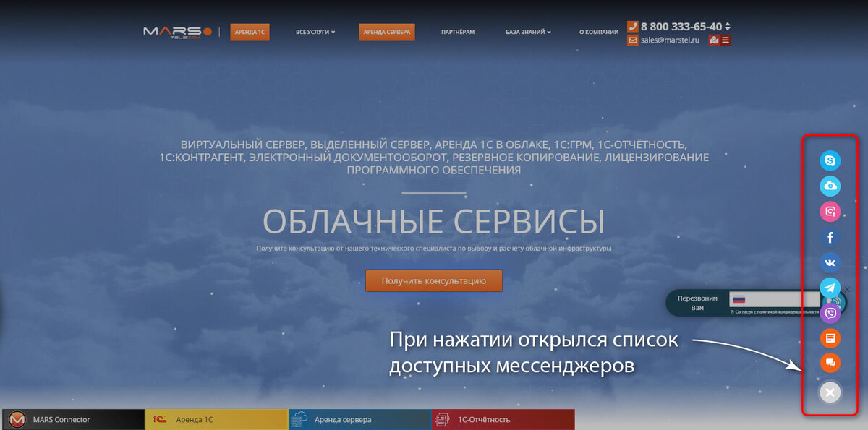Image resolution: width=868 pixels, height=430 pixels.
Task: Open the red hamburger menu icon
Action: (x=726, y=40)
